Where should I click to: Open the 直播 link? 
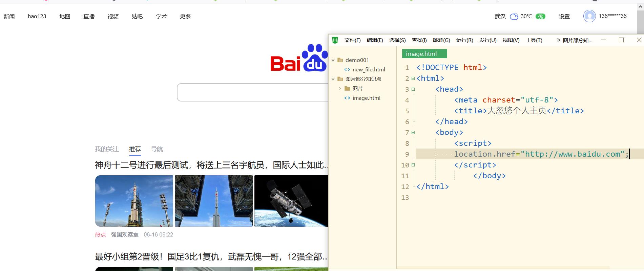pos(89,16)
